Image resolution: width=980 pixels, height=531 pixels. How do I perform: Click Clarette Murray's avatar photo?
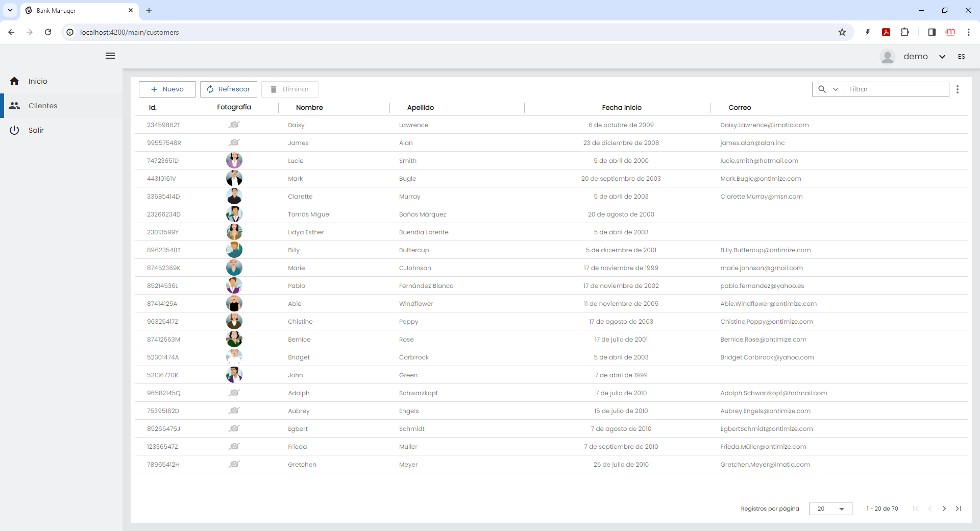(x=234, y=196)
